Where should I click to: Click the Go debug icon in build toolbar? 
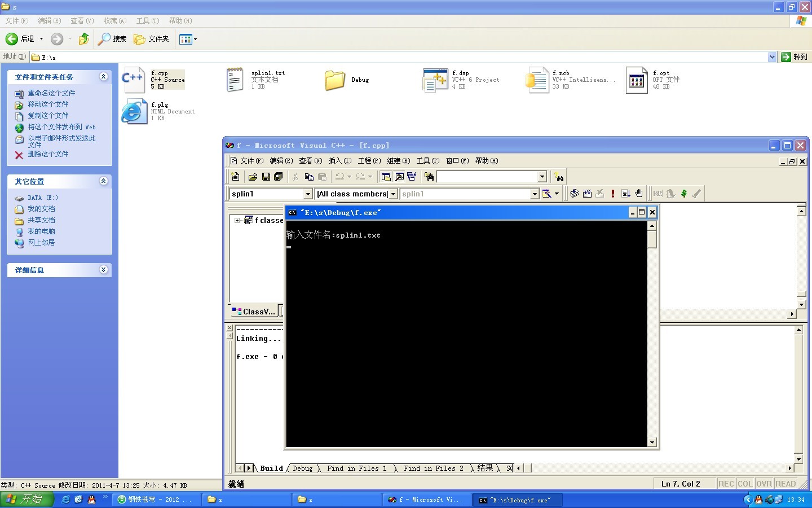coord(626,194)
